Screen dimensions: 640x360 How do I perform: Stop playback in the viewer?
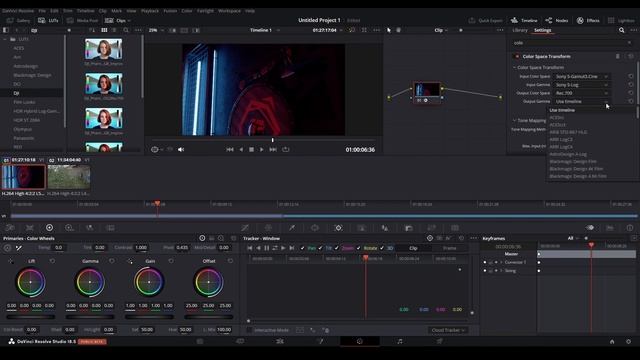pos(251,149)
